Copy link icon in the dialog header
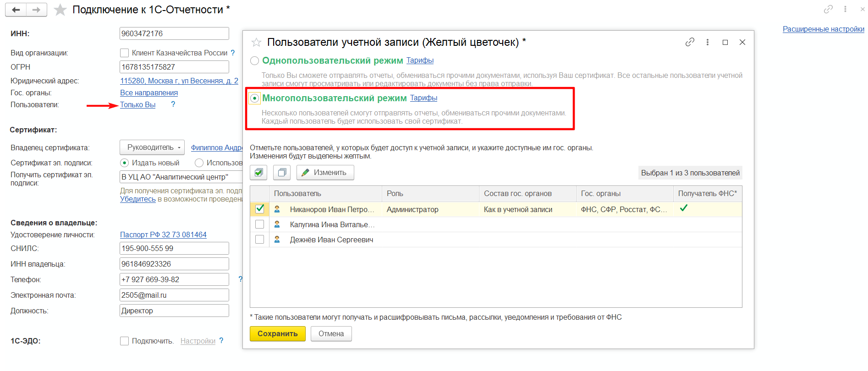 690,42
